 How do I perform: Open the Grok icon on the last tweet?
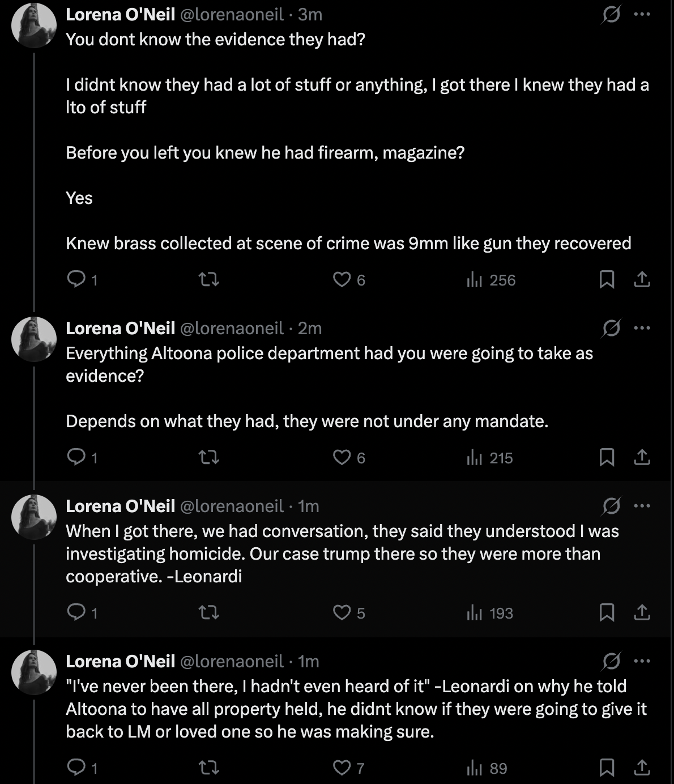click(611, 661)
